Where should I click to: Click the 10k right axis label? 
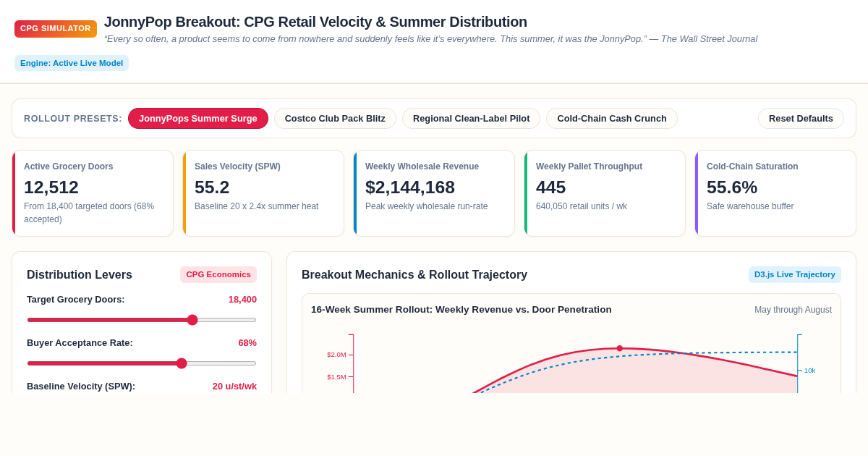click(810, 371)
